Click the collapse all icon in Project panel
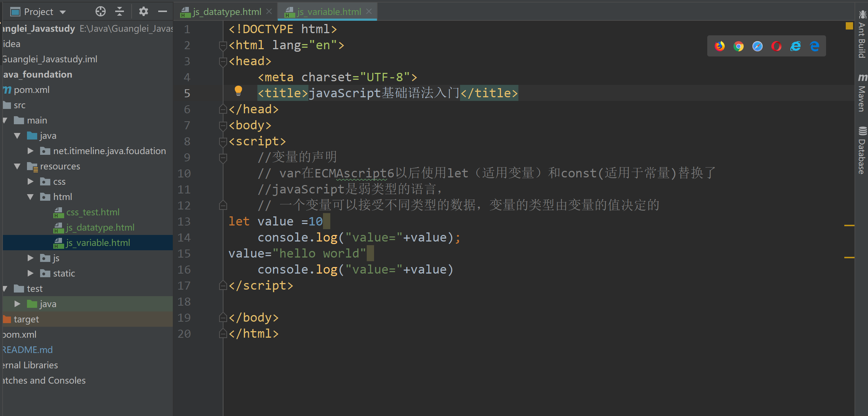The height and width of the screenshot is (416, 868). click(120, 12)
